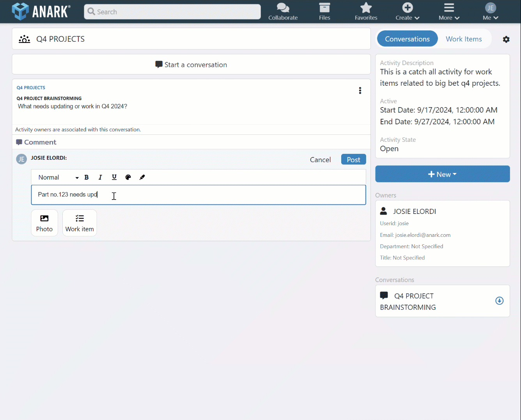The height and width of the screenshot is (420, 521).
Task: Click 'What needs updating or work in Q4 2024?'
Action: coord(73,106)
